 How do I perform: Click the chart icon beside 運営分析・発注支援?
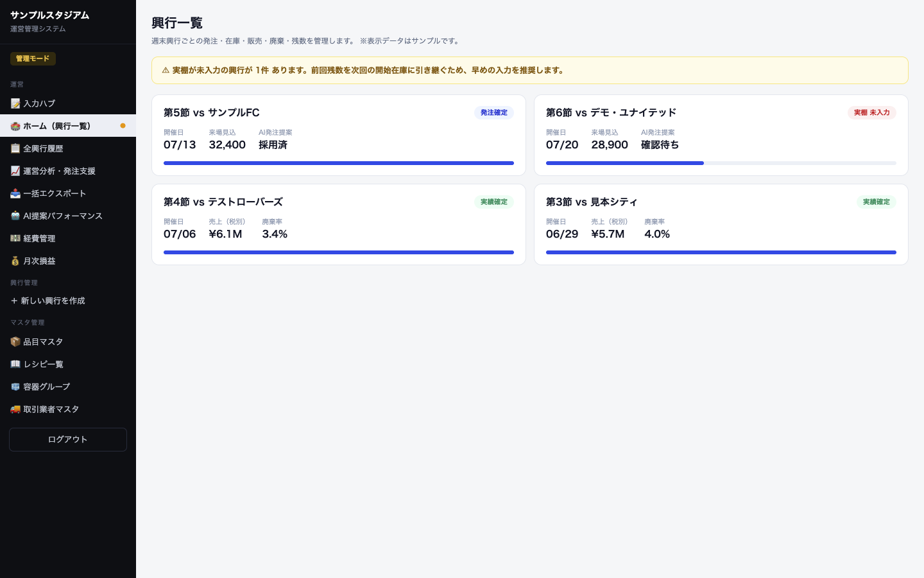click(x=15, y=171)
